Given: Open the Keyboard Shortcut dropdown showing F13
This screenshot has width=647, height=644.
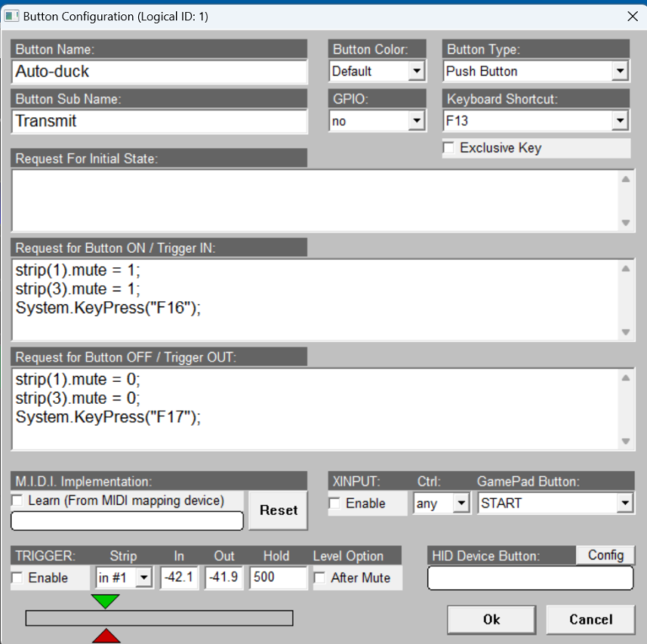Looking at the screenshot, I should point(620,121).
